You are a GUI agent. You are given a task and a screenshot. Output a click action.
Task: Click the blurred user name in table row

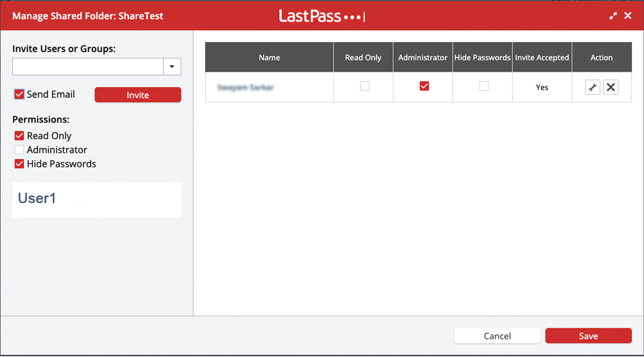click(x=246, y=87)
